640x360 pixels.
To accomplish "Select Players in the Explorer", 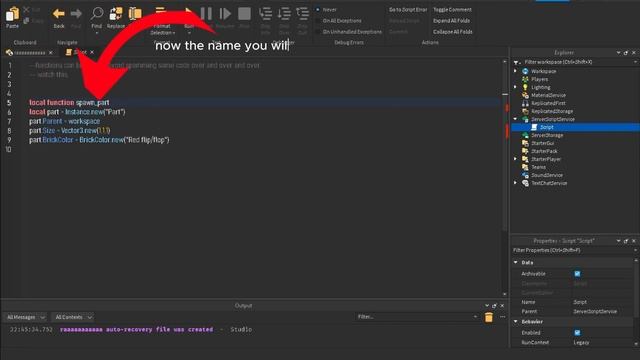I will (x=539, y=79).
